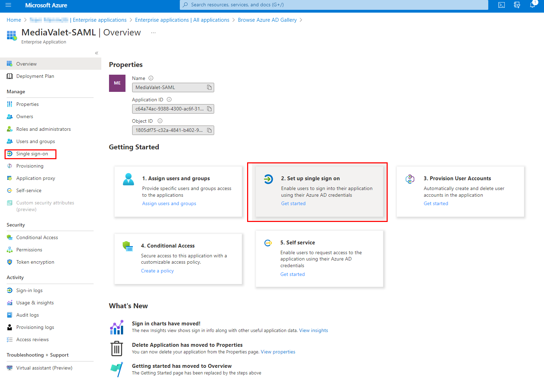This screenshot has width=544, height=392.
Task: Copy the Object ID with its copy icon
Action: pyautogui.click(x=209, y=130)
